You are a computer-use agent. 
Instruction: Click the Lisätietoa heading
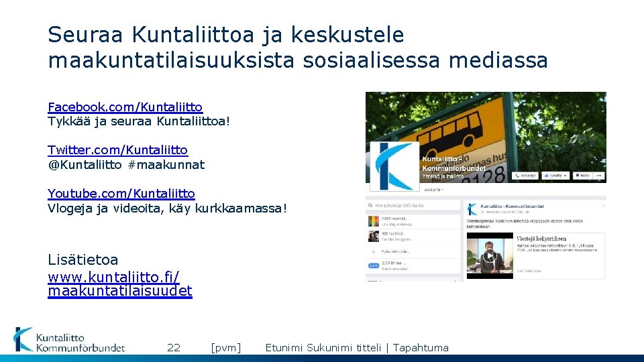tap(83, 260)
